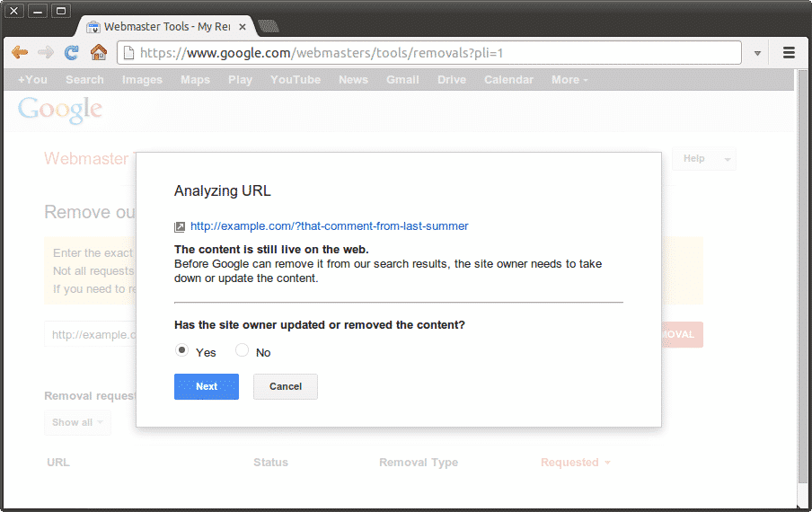Image resolution: width=812 pixels, height=512 pixels.
Task: Click the Analyzing URL dialog title
Action: pyautogui.click(x=222, y=191)
